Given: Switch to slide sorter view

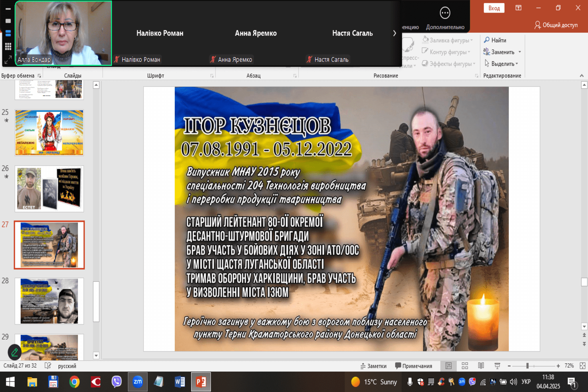Looking at the screenshot, I should click(x=465, y=366).
